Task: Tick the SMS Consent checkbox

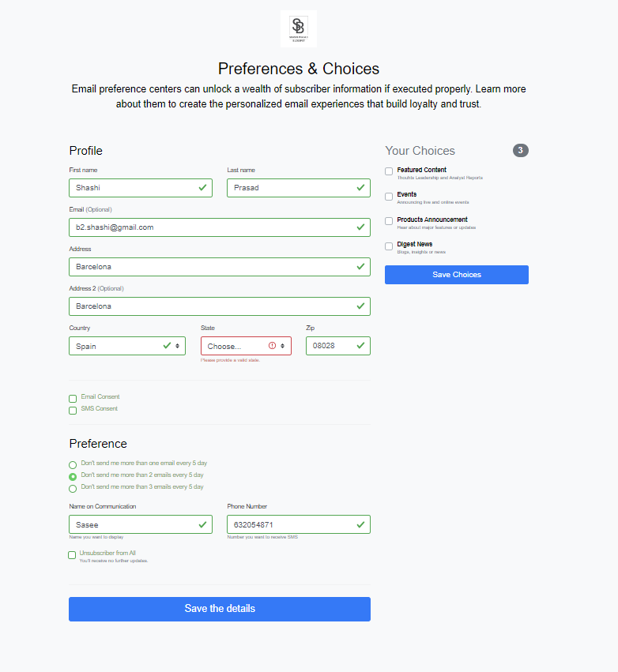Action: 73,411
